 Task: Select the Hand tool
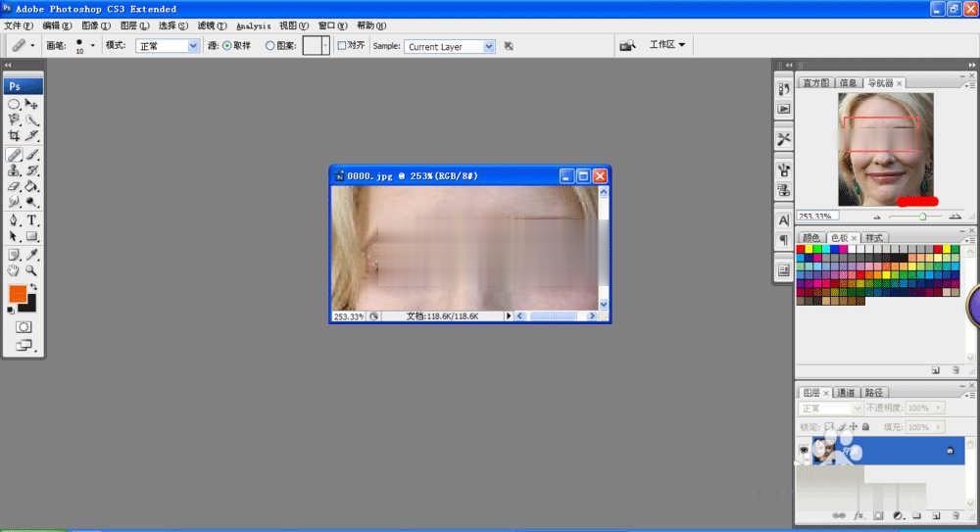coord(14,270)
